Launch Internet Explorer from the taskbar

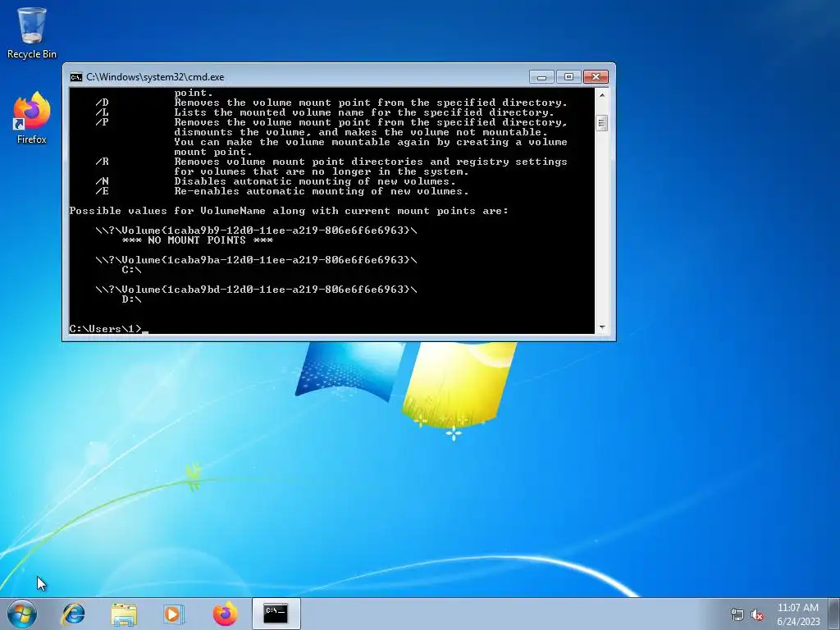(x=73, y=614)
